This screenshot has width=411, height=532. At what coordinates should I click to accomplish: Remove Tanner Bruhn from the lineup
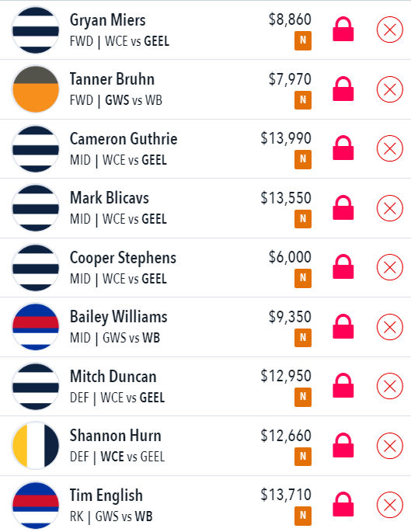(390, 89)
